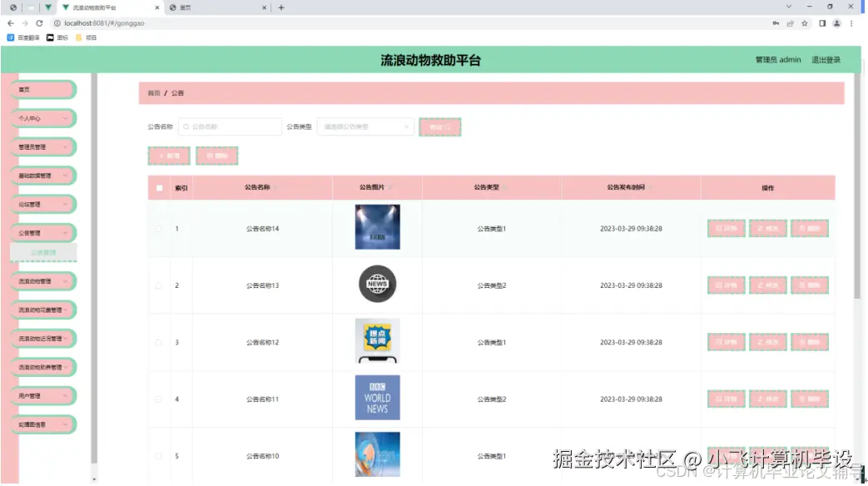Collapse the 公告管理 parent menu
The height and width of the screenshot is (486, 868).
pos(43,233)
